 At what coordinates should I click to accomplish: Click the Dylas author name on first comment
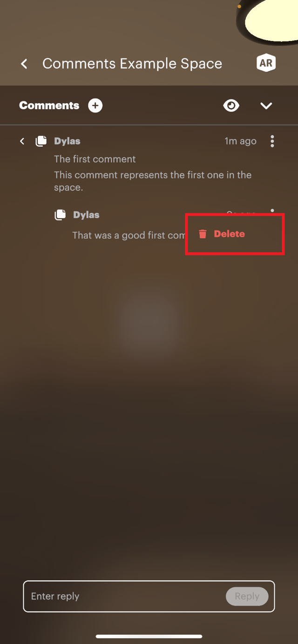pos(67,141)
